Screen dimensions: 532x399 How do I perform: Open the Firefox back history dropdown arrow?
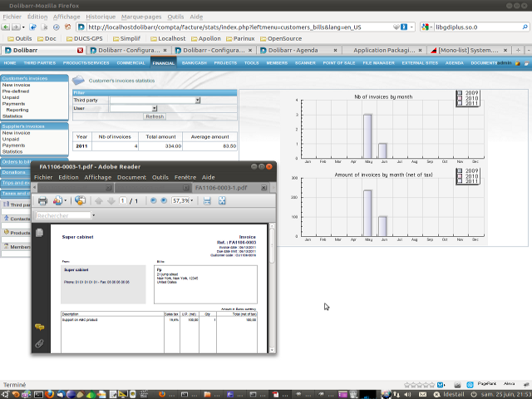coord(23,27)
